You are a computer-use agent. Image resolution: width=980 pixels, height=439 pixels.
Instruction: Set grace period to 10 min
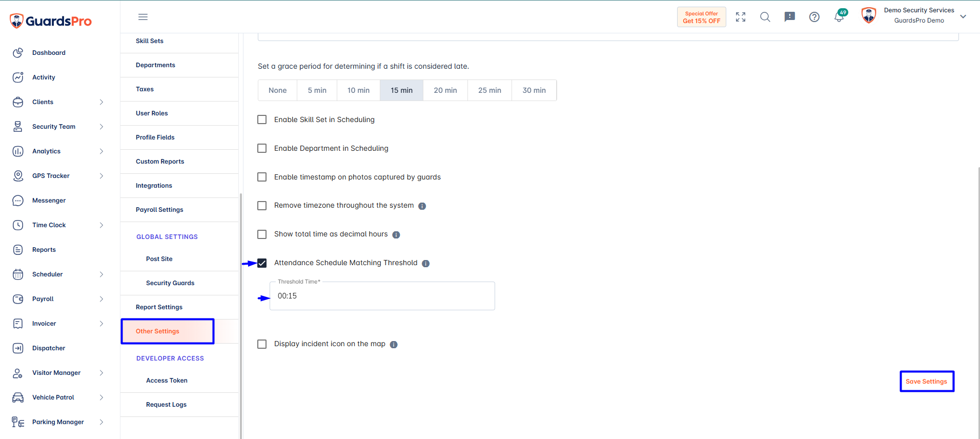(358, 90)
